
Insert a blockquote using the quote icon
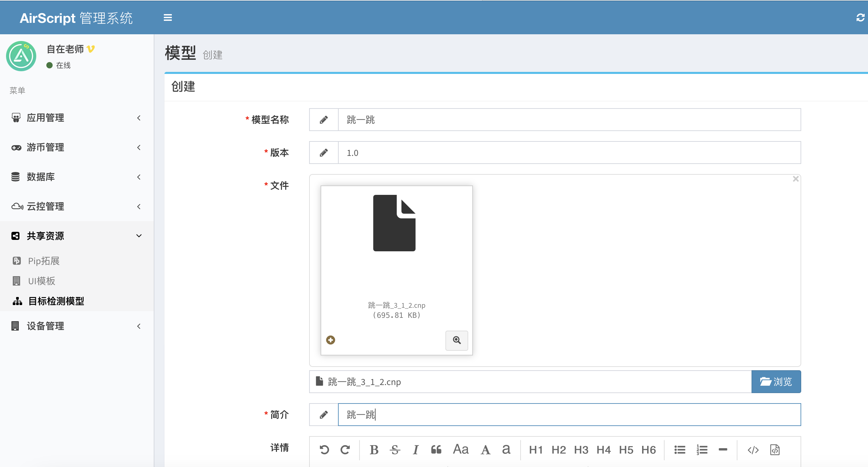[x=436, y=450]
